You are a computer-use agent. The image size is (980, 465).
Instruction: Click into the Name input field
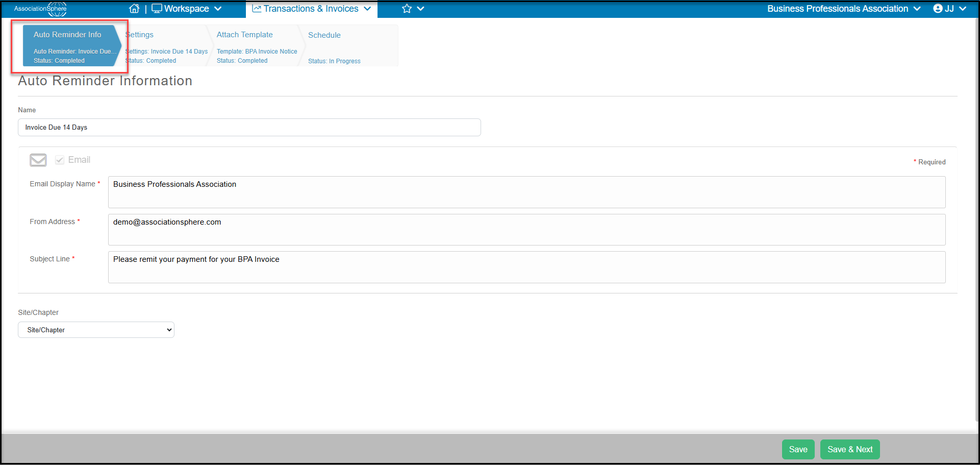tap(249, 128)
